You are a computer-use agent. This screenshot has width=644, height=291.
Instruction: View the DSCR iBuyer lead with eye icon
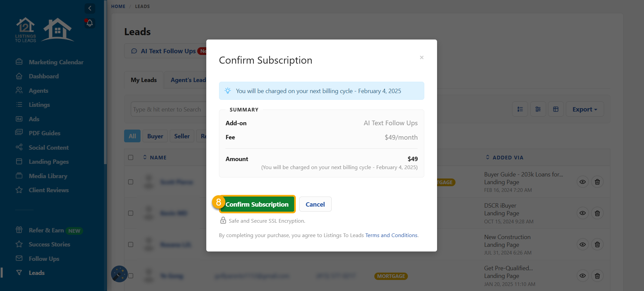[x=583, y=213]
